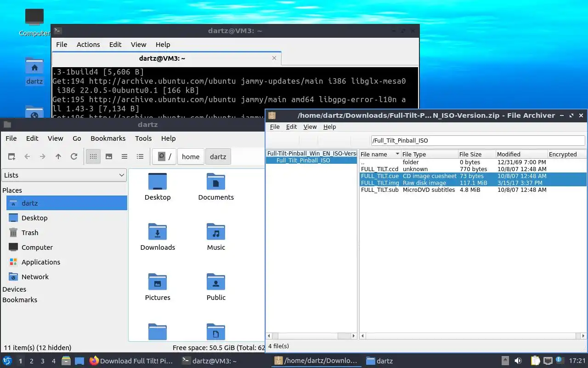Go back in the dartz file manager
The width and height of the screenshot is (588, 368).
(27, 156)
